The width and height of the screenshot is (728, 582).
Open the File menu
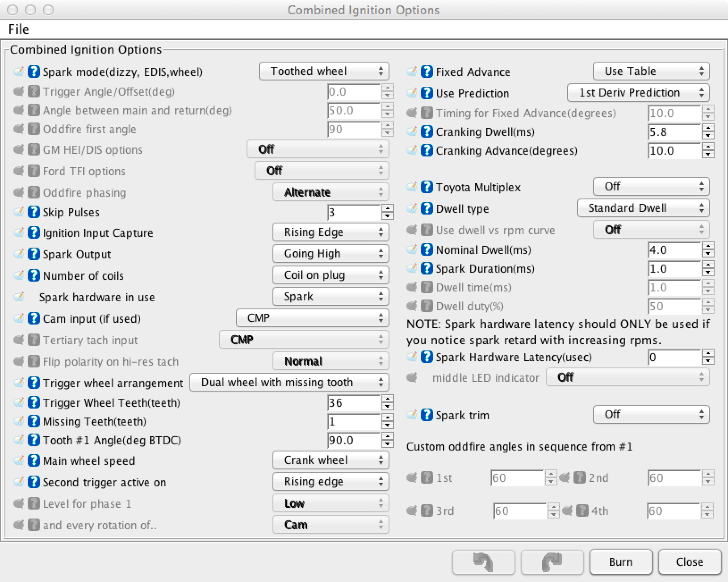pos(19,30)
